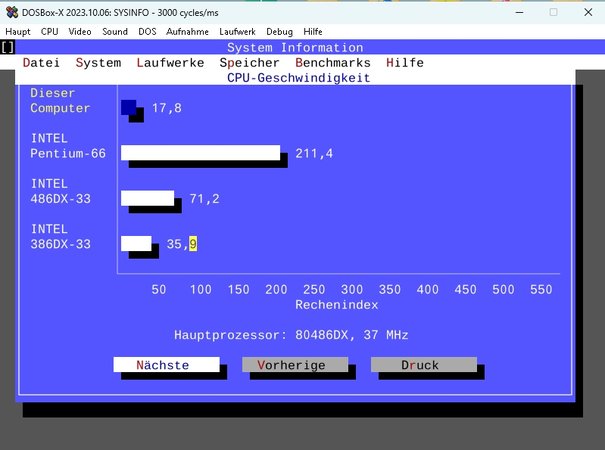Screen dimensions: 605x450
Task: Click the Dieser Computer benchmark bar
Action: (x=129, y=108)
